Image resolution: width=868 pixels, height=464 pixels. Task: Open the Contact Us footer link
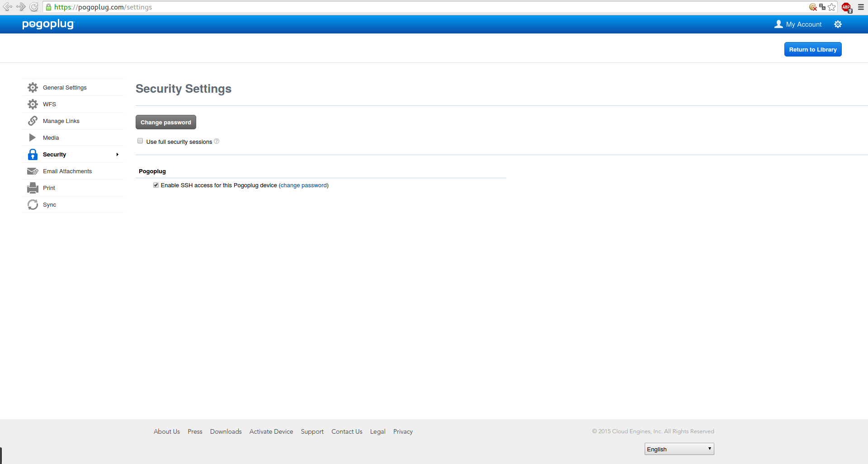pyautogui.click(x=347, y=431)
